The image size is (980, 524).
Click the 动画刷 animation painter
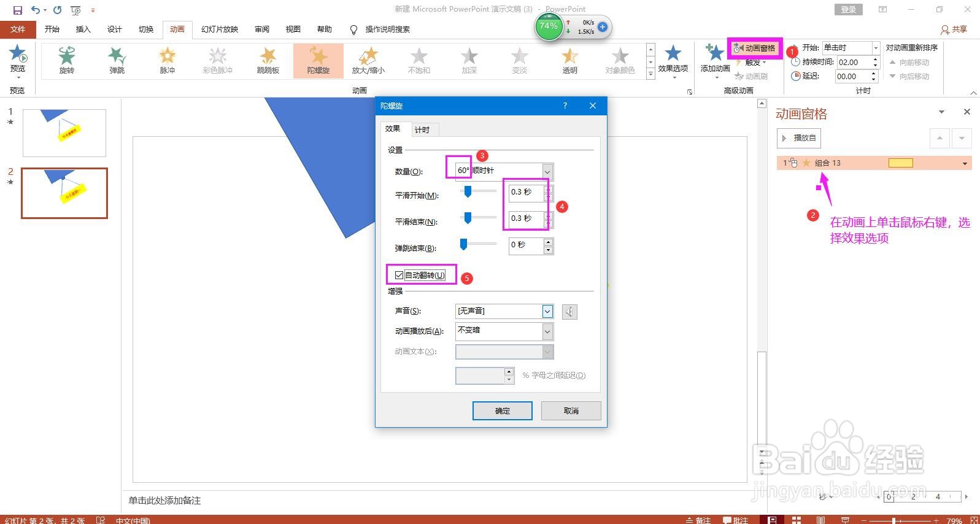[752, 76]
